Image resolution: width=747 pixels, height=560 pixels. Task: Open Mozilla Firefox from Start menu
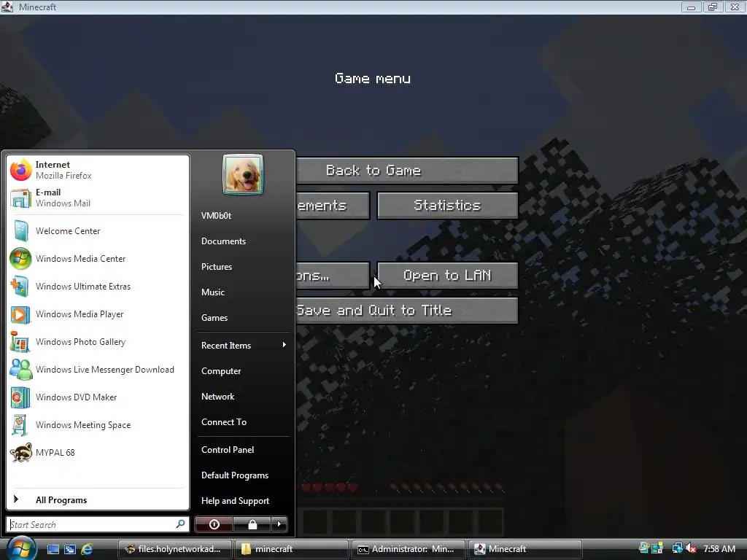pyautogui.click(x=98, y=170)
